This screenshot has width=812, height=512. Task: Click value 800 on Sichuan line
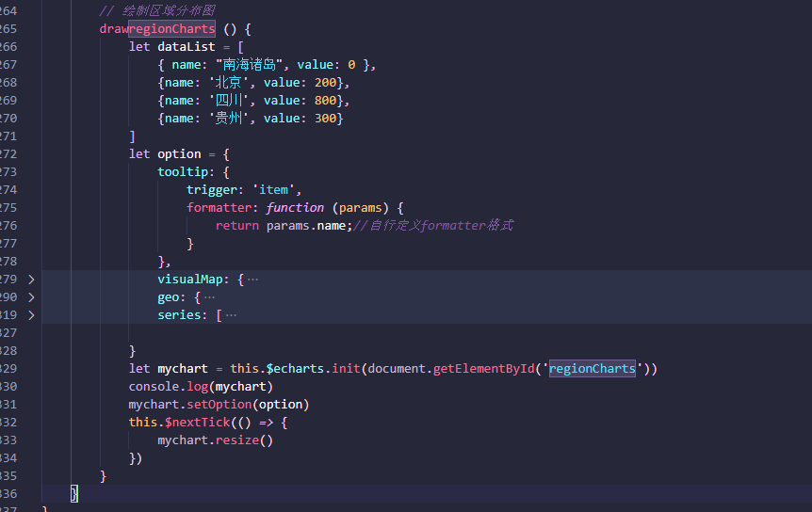(x=326, y=101)
